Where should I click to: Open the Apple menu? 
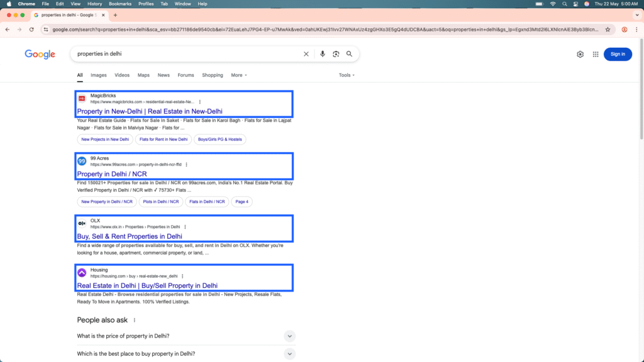tap(9, 4)
